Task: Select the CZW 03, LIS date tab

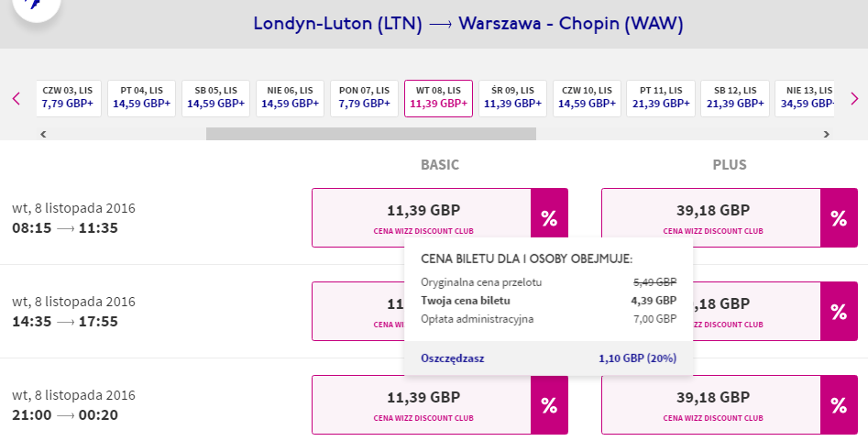Action: (69, 99)
